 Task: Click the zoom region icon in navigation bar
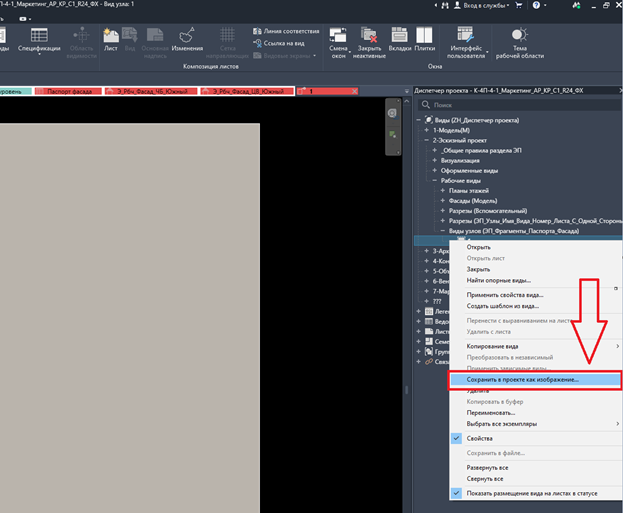pyautogui.click(x=392, y=134)
